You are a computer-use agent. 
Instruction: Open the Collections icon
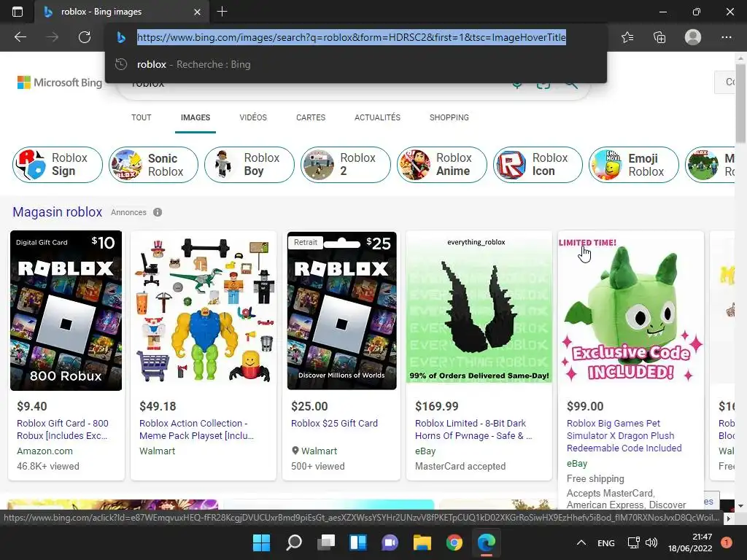click(659, 37)
